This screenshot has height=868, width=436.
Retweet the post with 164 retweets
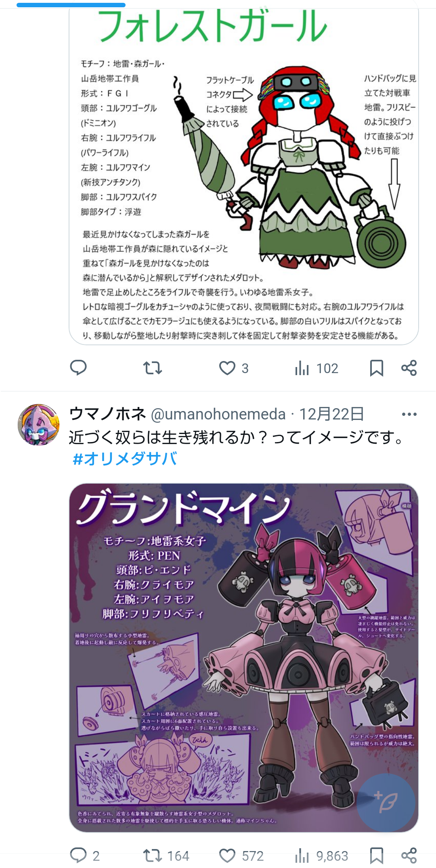pyautogui.click(x=166, y=855)
